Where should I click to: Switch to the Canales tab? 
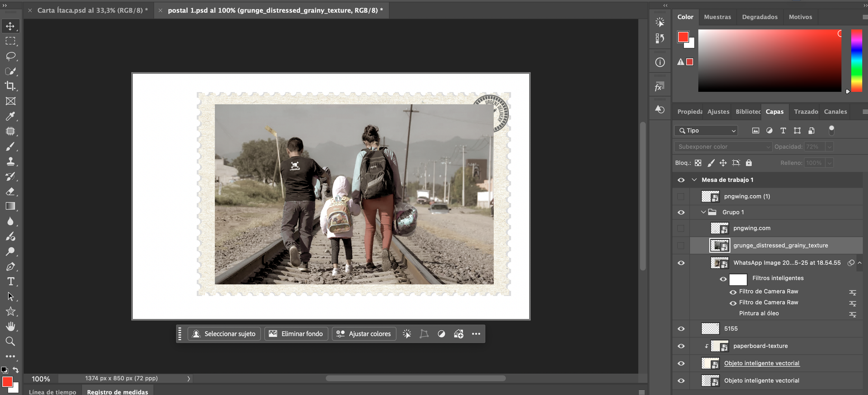click(x=835, y=111)
